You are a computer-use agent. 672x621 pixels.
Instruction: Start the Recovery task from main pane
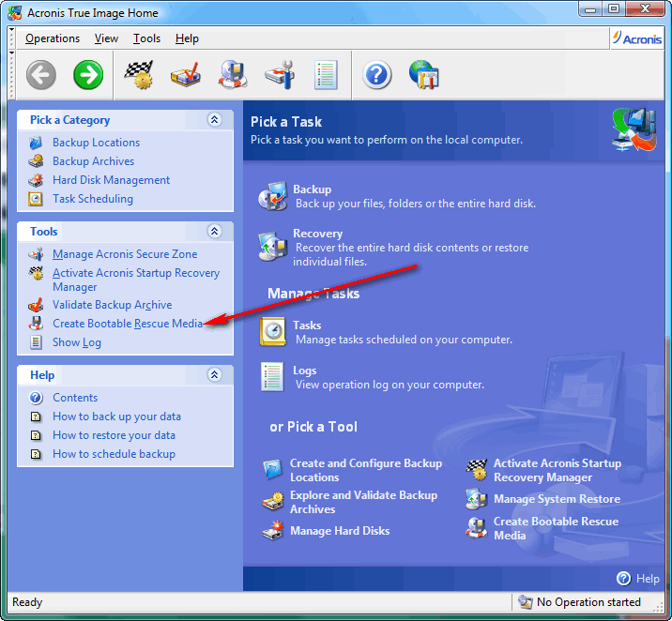pos(317,234)
